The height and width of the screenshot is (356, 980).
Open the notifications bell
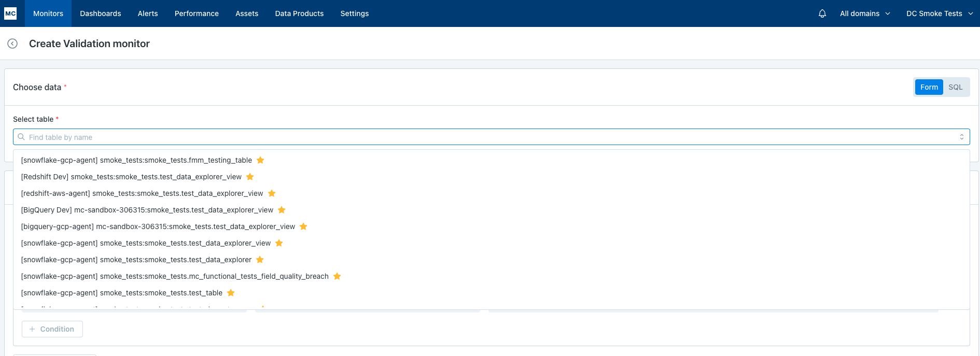click(x=822, y=13)
